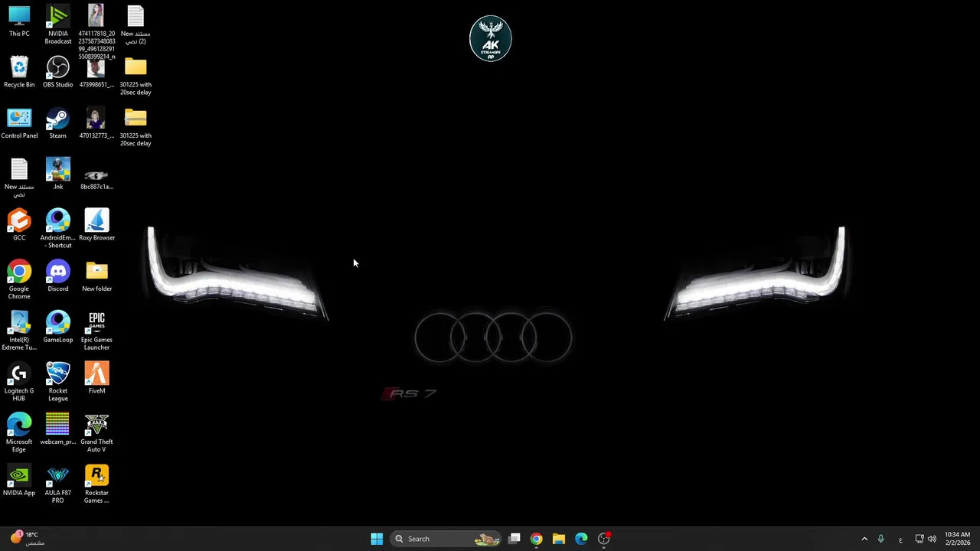Select the 474117818 image file thumbnail
Screen dimensions: 980x551
tap(96, 32)
